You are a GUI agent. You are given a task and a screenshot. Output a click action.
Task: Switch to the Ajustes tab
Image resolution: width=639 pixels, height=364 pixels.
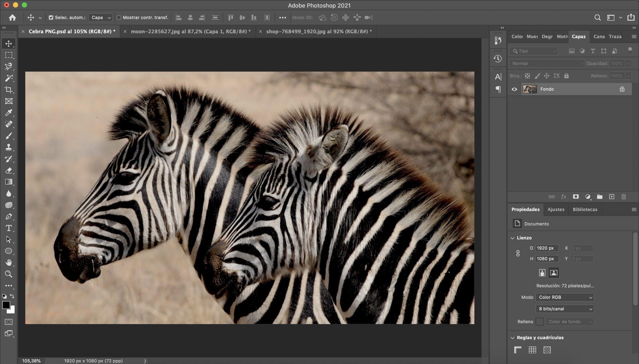coord(556,209)
